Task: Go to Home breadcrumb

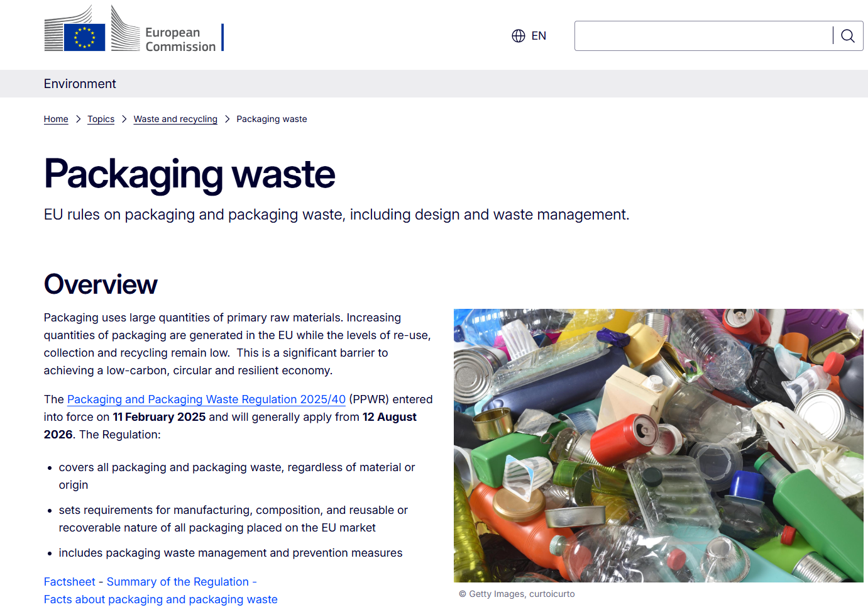Action: [56, 119]
